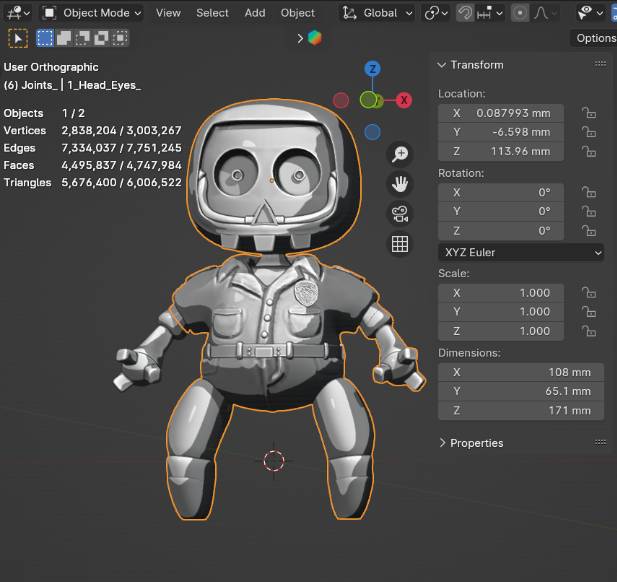Click the Zoom magnifier viewport button
Image resolution: width=617 pixels, height=582 pixels.
coord(400,153)
